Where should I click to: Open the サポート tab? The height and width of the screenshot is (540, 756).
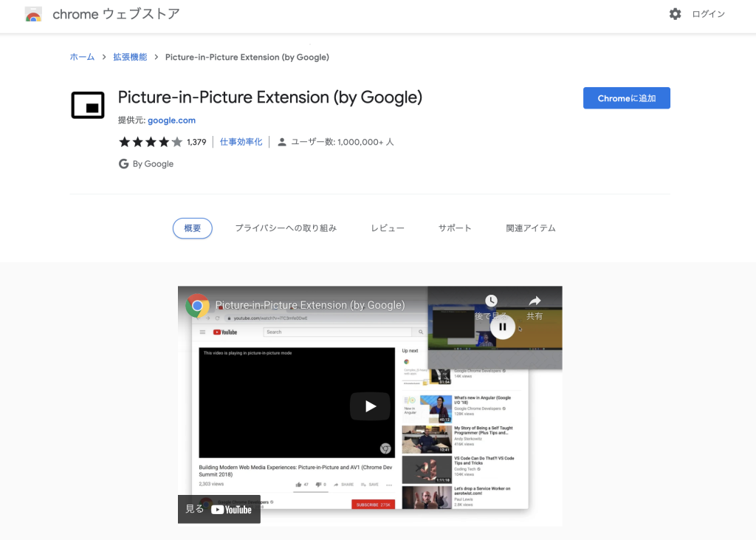(x=454, y=228)
